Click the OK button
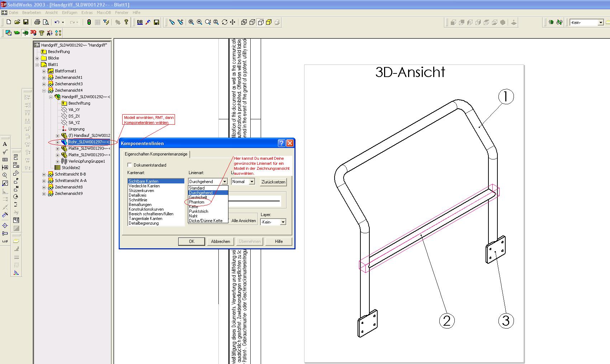 pos(191,241)
